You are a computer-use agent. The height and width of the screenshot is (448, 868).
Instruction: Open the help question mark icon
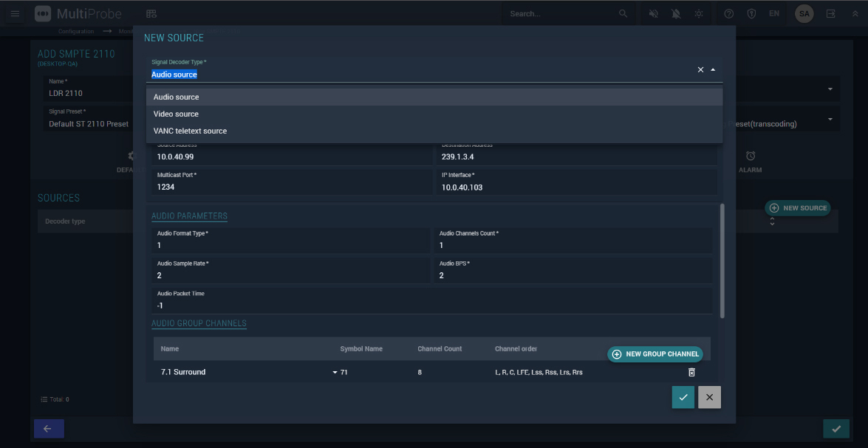pos(729,13)
